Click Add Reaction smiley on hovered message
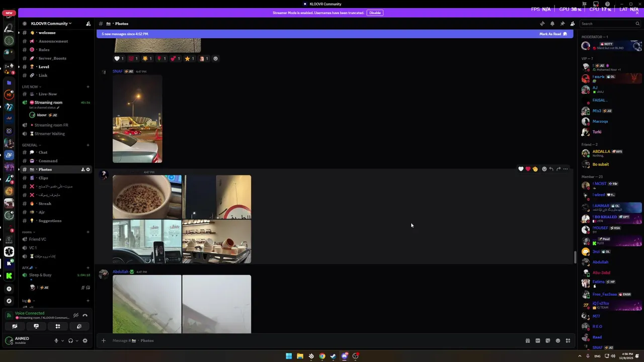The width and height of the screenshot is (644, 362). [x=544, y=169]
